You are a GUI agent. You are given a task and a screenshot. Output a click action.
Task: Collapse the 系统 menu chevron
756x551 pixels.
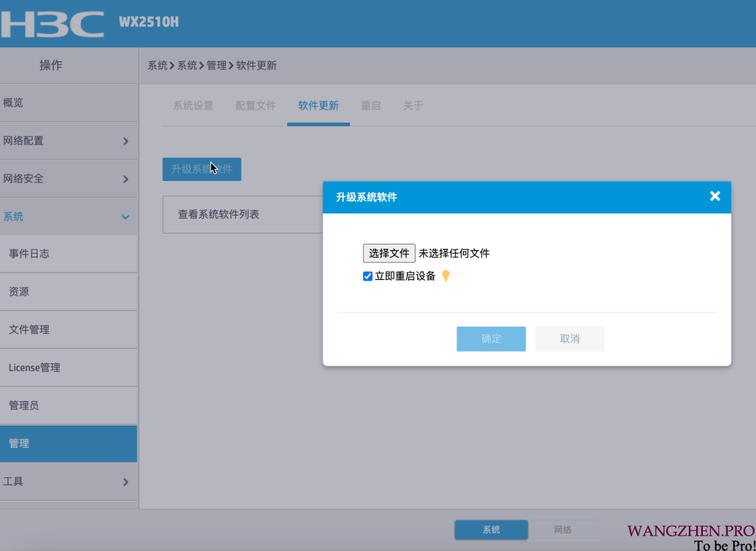click(126, 217)
